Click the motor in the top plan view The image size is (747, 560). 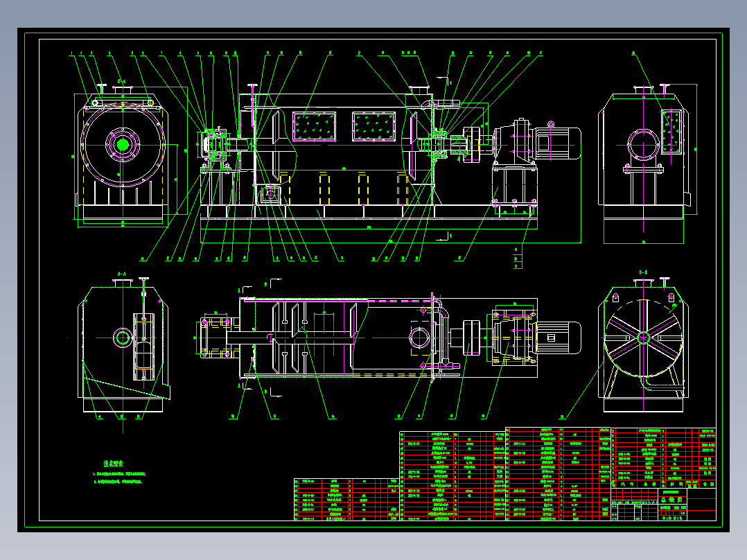[559, 338]
